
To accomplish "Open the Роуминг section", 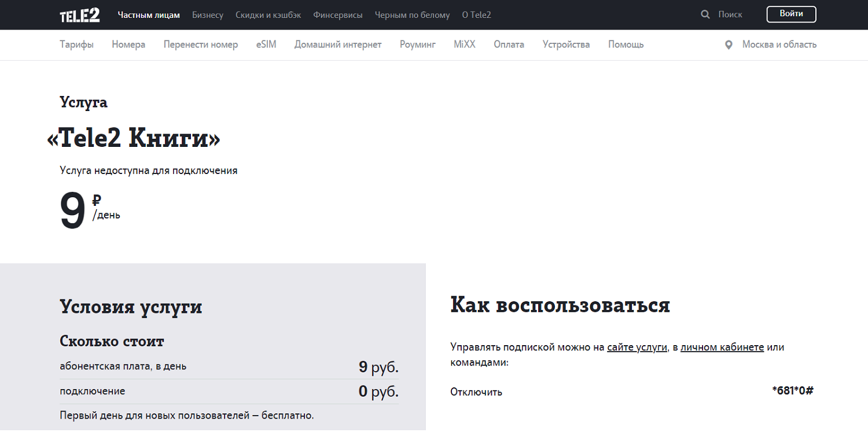I will click(418, 45).
